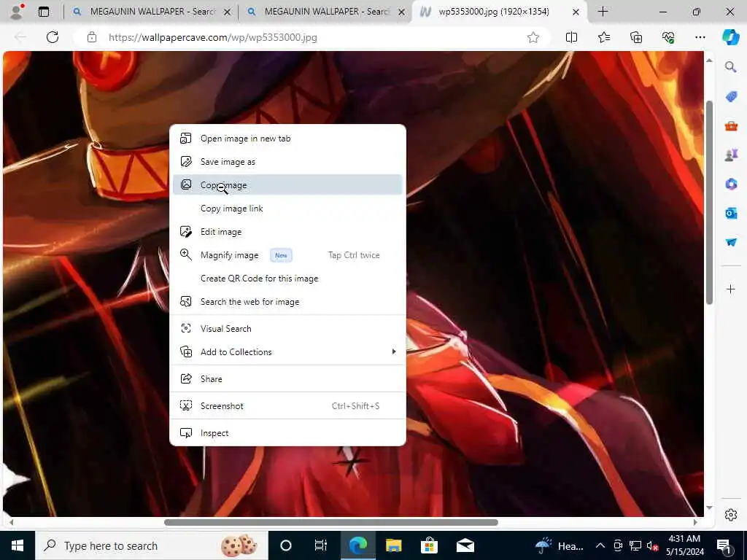Choose Magnify image

tap(287, 255)
